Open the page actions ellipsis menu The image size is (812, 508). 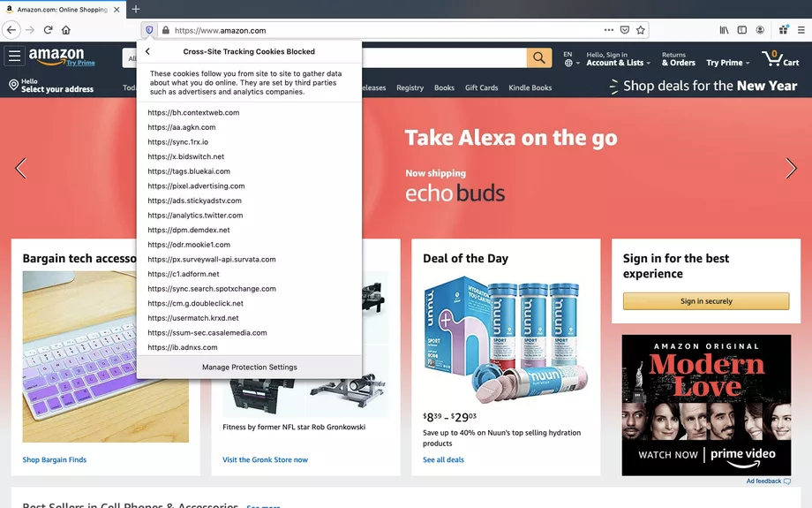coord(608,30)
